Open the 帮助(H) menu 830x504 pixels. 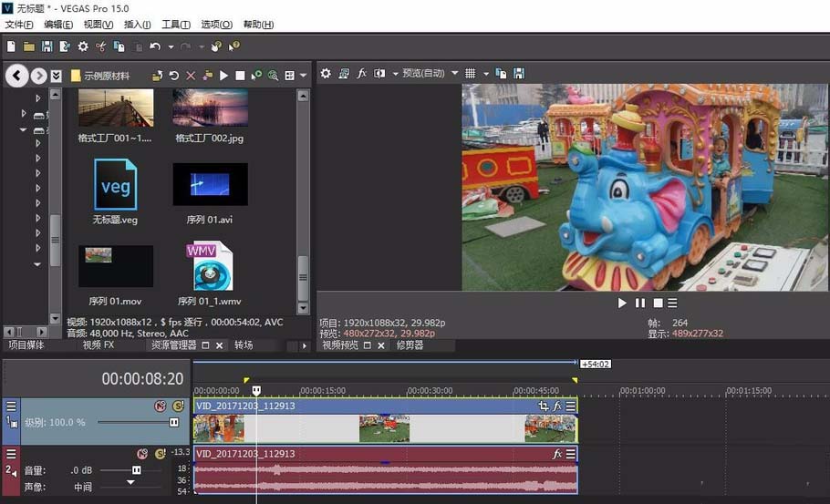(258, 25)
